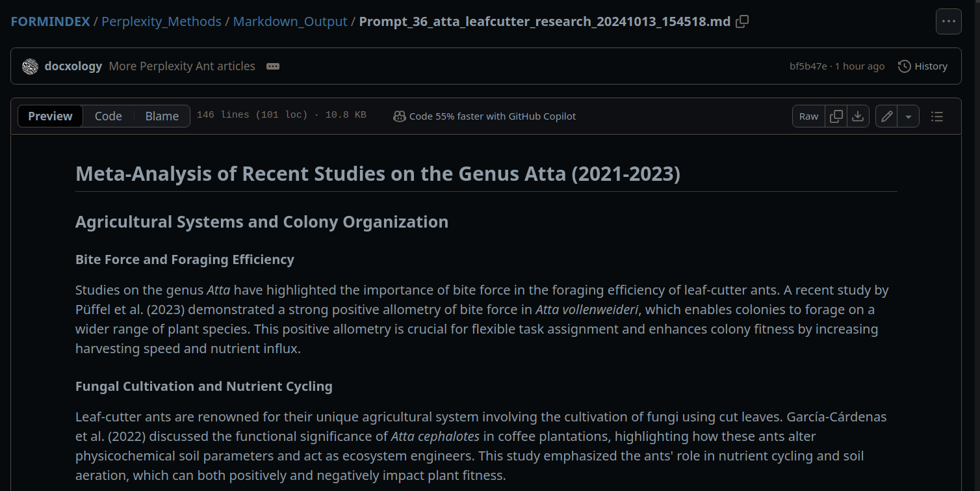Switch to the Blame view
This screenshot has height=491, width=980.
click(x=162, y=116)
